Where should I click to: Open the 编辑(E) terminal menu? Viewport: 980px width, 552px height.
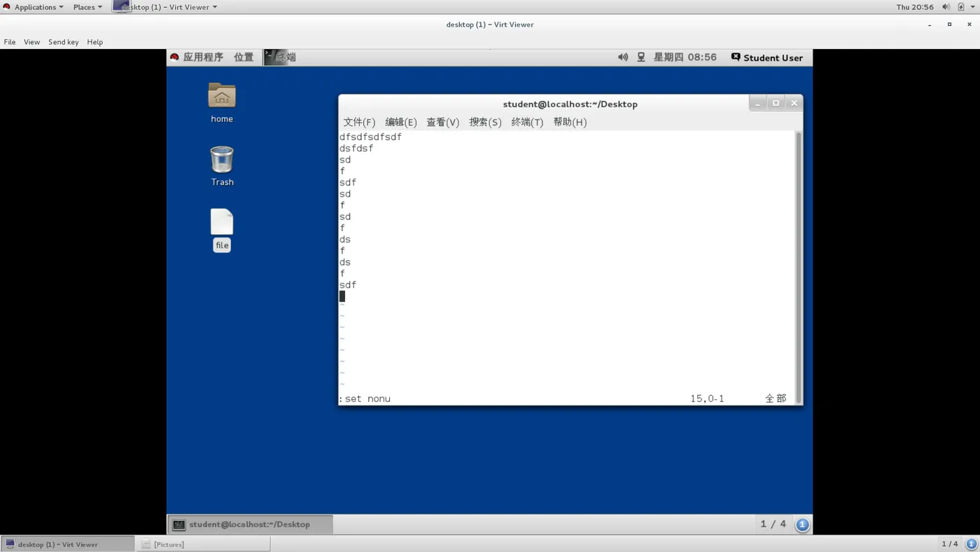coord(400,122)
